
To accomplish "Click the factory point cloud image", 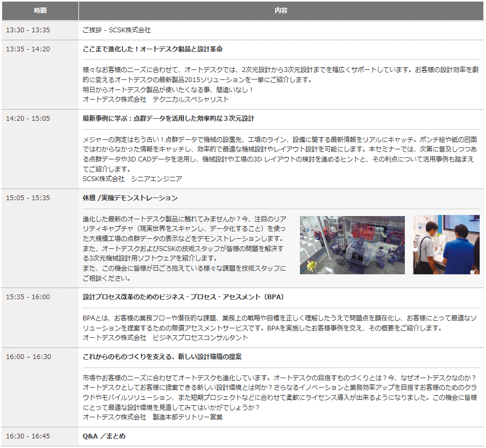I will tap(352, 245).
